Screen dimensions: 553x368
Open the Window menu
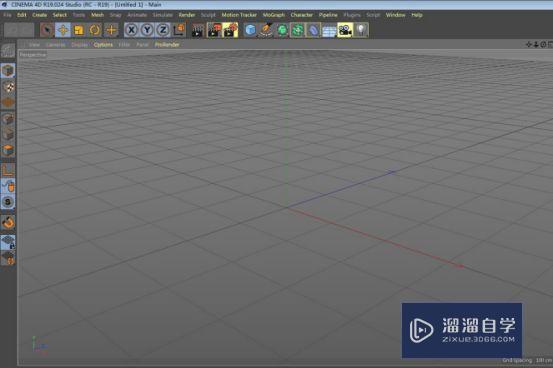(395, 15)
